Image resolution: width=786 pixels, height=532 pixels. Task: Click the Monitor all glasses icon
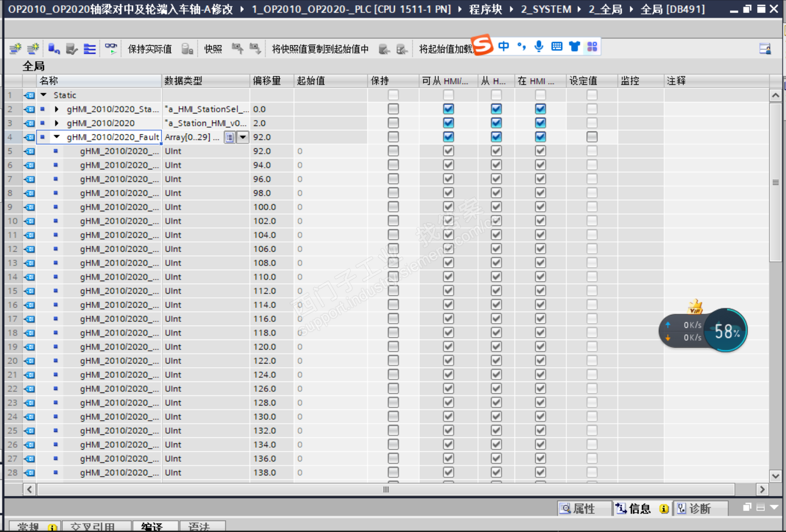point(111,49)
